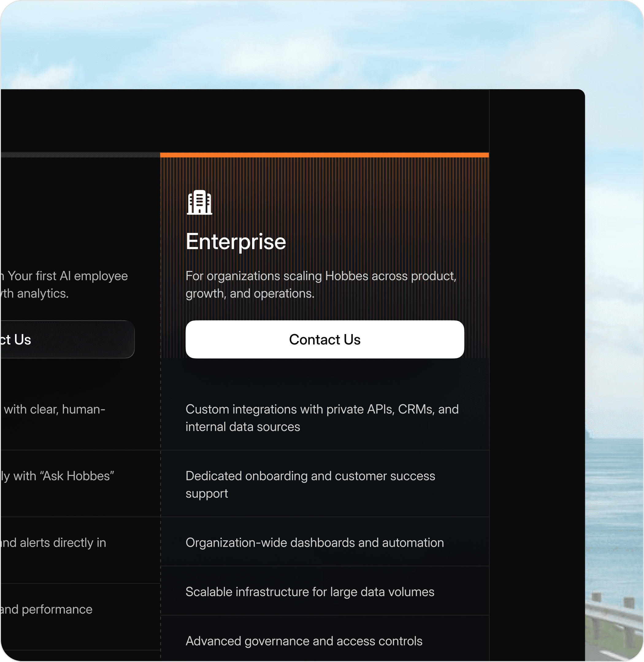Click the Dedicated onboarding and customer success row
The height and width of the screenshot is (662, 644).
310,484
